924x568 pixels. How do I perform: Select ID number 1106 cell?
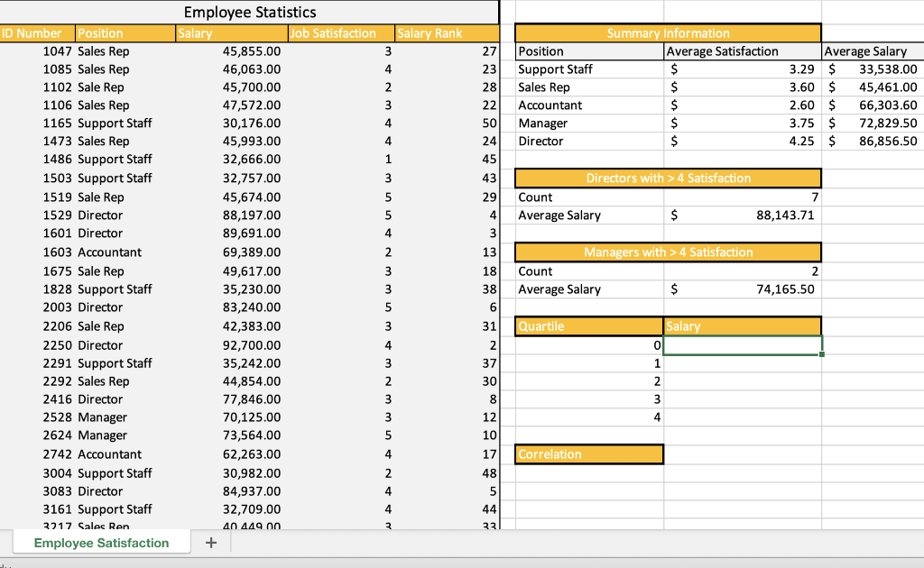[38, 105]
